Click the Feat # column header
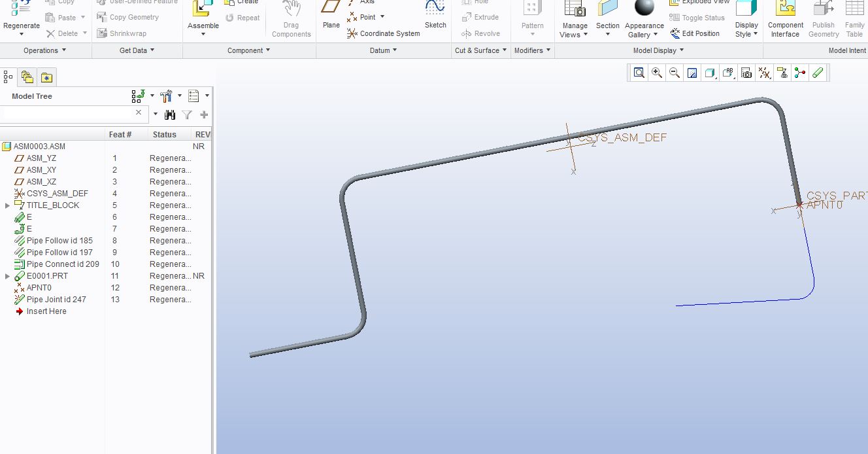Image resolution: width=868 pixels, height=454 pixels. coord(120,134)
